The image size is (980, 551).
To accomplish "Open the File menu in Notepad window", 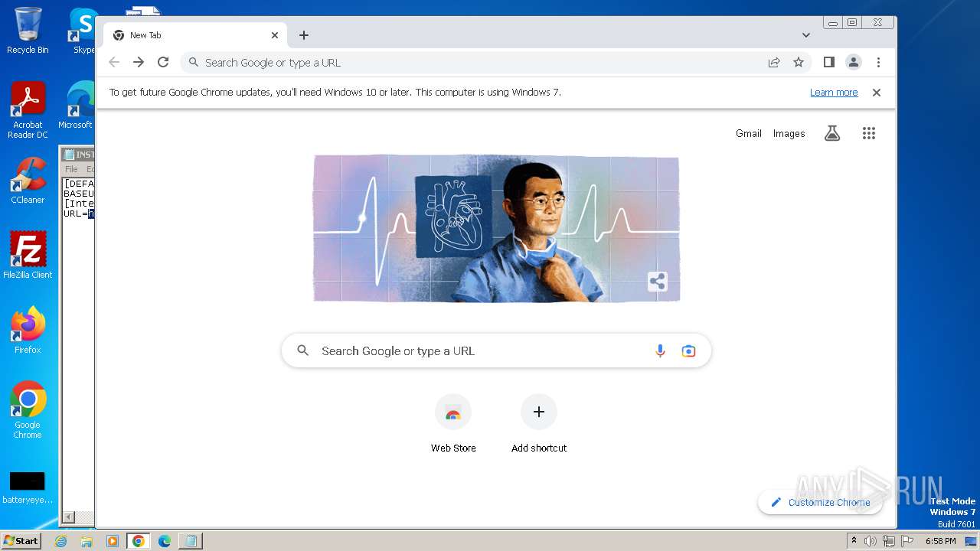I will coord(71,169).
